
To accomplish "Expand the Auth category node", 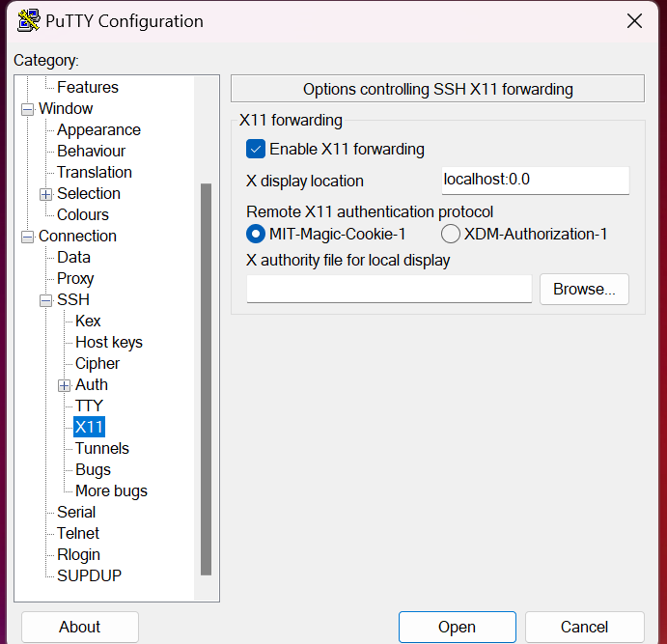I will [65, 386].
